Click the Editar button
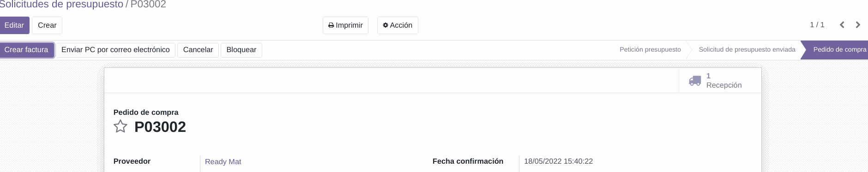Image resolution: width=868 pixels, height=172 pixels. [x=14, y=25]
